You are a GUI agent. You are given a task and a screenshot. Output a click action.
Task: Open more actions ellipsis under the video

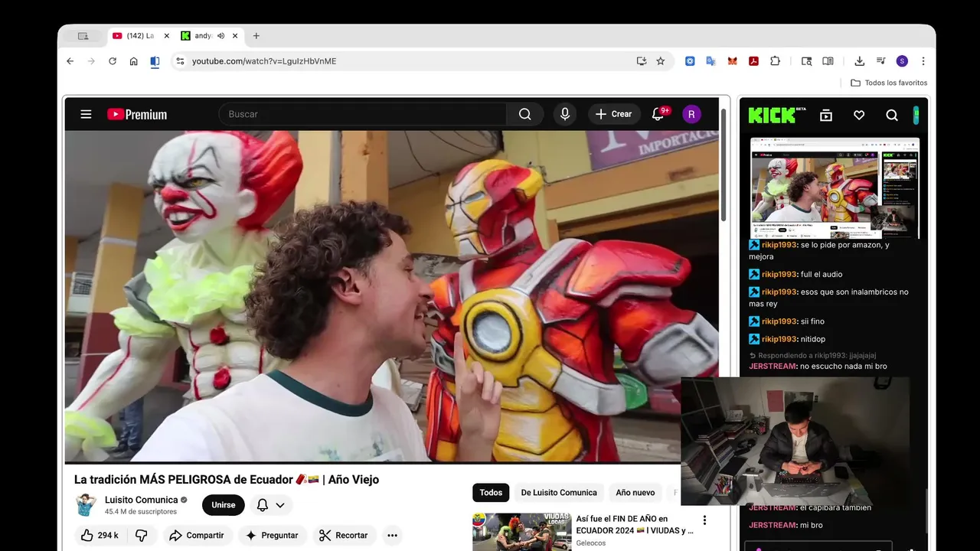pyautogui.click(x=392, y=535)
